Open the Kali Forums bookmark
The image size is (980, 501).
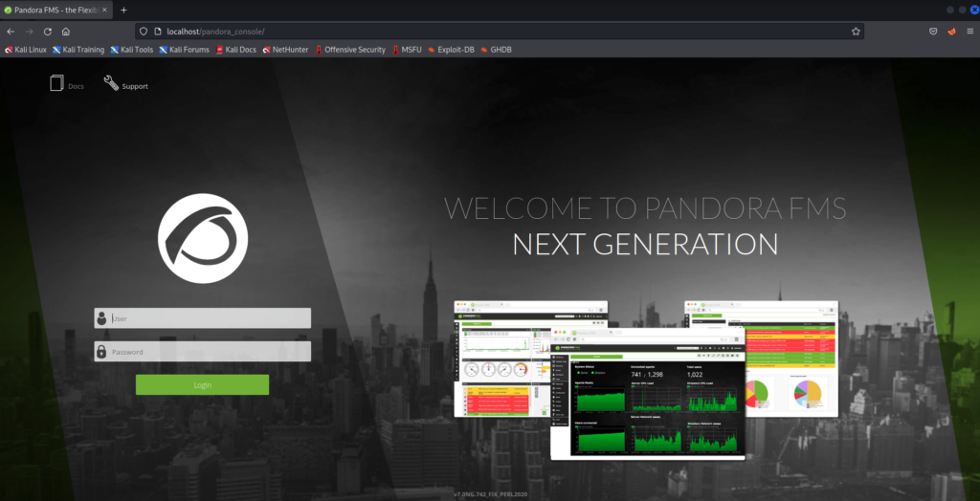[185, 50]
